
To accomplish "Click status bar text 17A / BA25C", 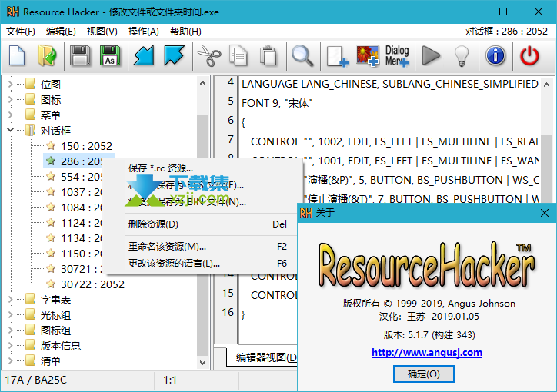I will tap(36, 380).
